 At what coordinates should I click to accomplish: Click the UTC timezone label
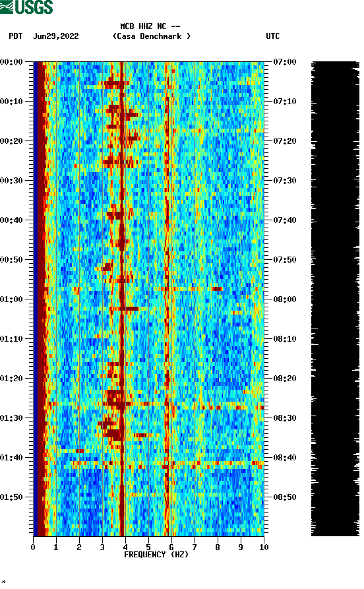(x=273, y=36)
